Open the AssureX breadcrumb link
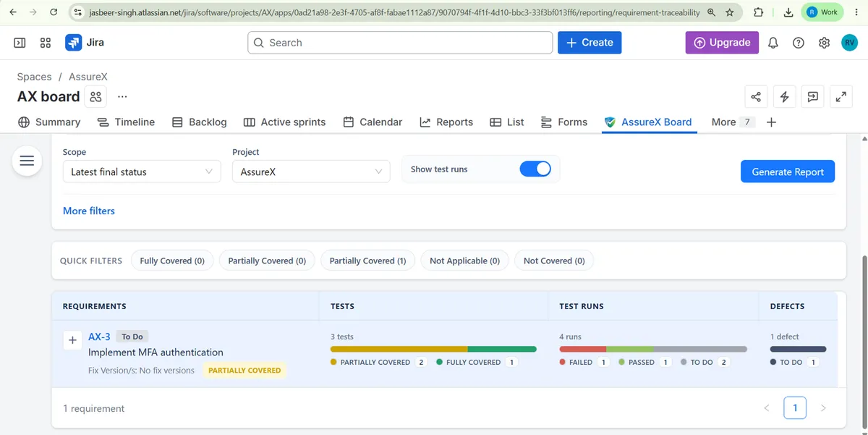The image size is (868, 435). point(88,77)
